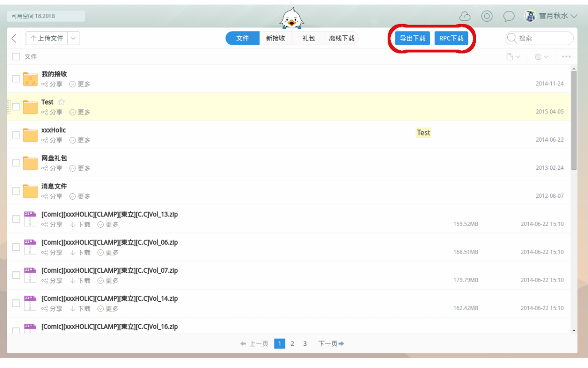Screen dimensions: 588x368
Task: Switch to the 离线下载 tab
Action: point(342,38)
